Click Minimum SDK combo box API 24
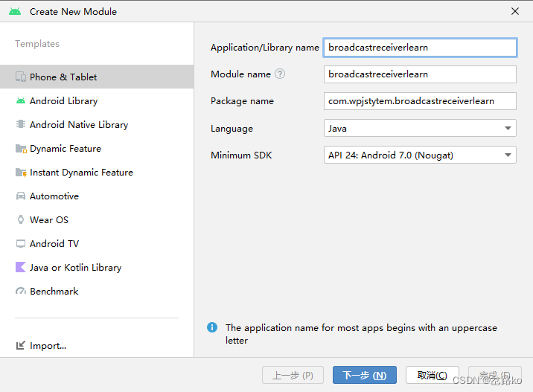The height and width of the screenshot is (392, 533). [420, 155]
